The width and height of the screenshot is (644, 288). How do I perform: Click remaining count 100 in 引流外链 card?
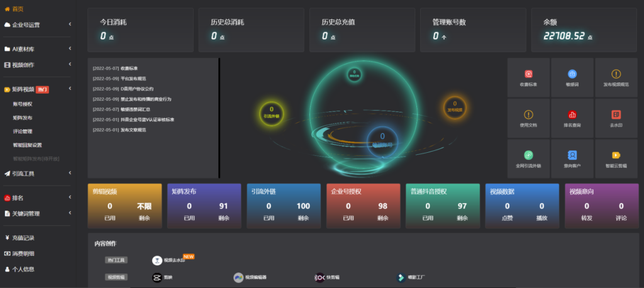(303, 206)
